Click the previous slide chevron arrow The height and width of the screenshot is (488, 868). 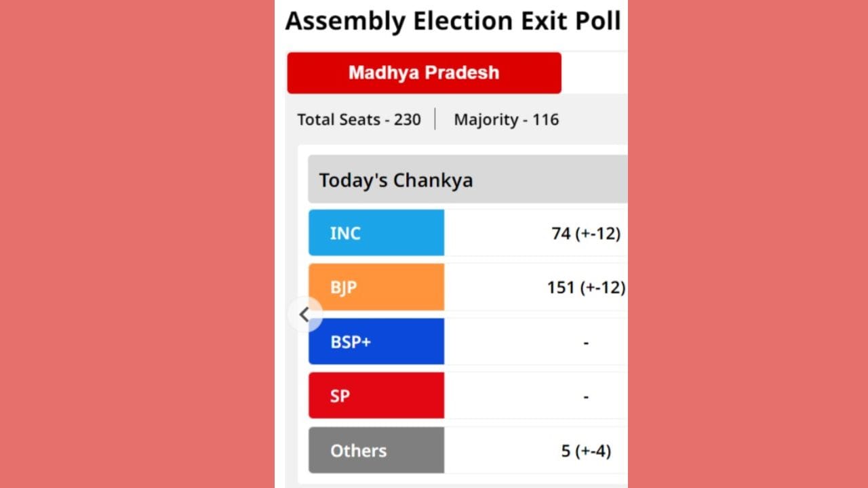coord(304,314)
